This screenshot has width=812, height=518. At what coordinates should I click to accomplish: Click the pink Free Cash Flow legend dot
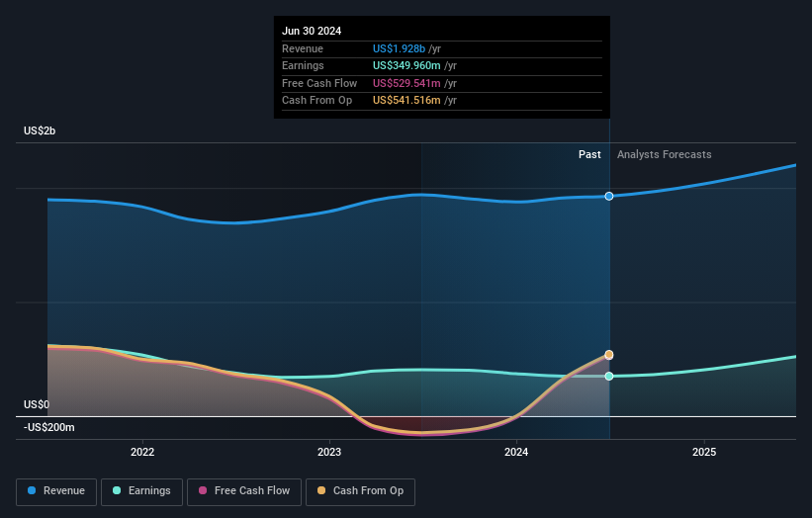point(203,490)
